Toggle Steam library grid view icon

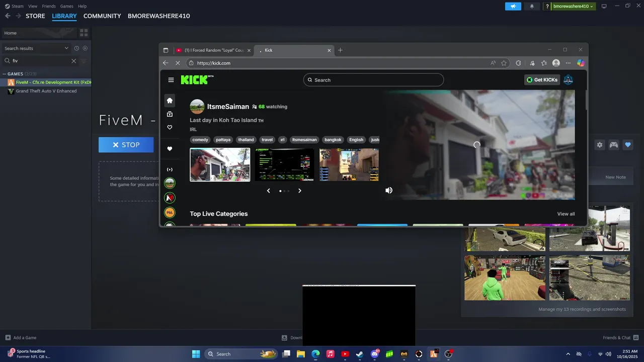tap(84, 33)
